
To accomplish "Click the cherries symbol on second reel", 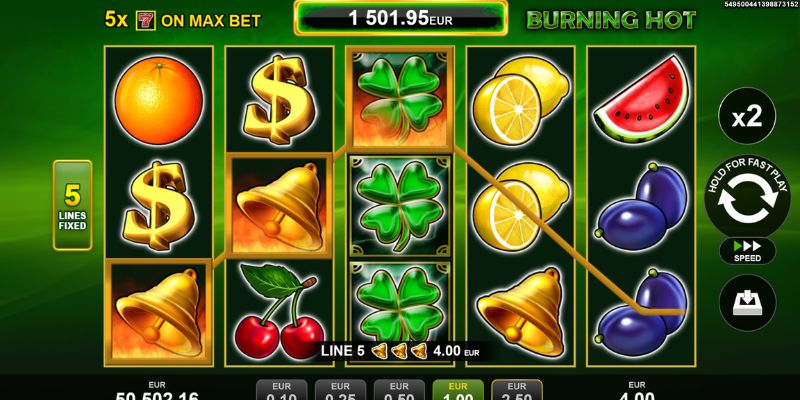I will (279, 310).
